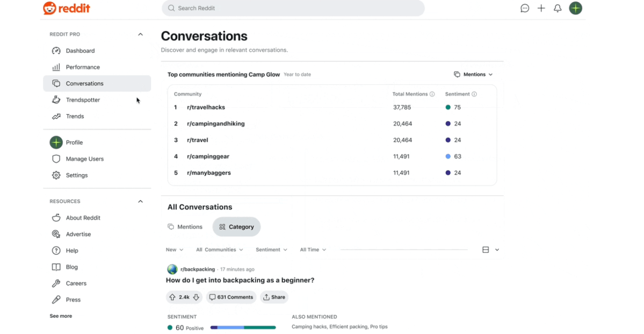The height and width of the screenshot is (334, 644).
Task: Select the Category view toggle
Action: 236,227
